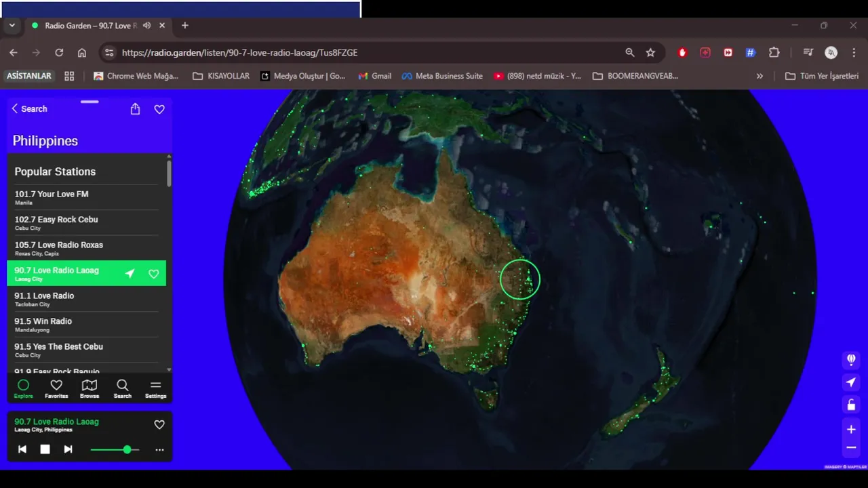Reload the Radio Garden page
The image size is (868, 488).
point(59,52)
